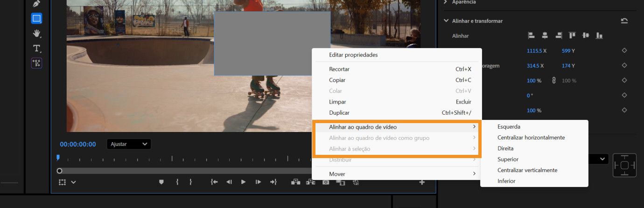Click the position Y value 599
Viewport: 644px width, 208px height.
pyautogui.click(x=567, y=50)
